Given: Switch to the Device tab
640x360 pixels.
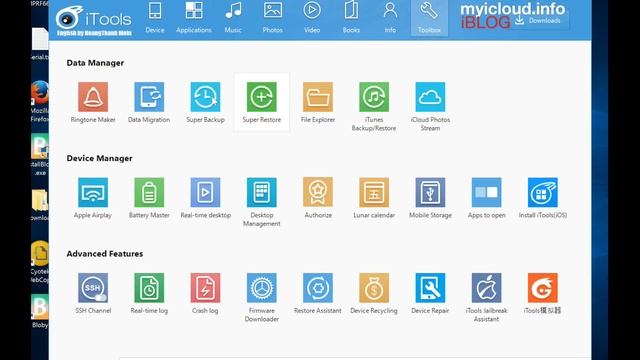Looking at the screenshot, I should tap(155, 18).
